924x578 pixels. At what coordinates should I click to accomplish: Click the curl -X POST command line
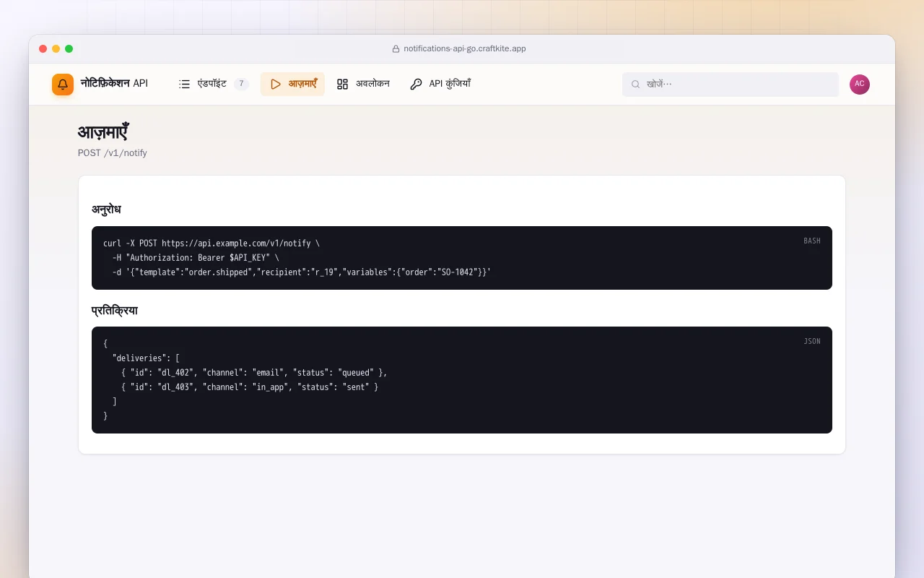point(212,243)
